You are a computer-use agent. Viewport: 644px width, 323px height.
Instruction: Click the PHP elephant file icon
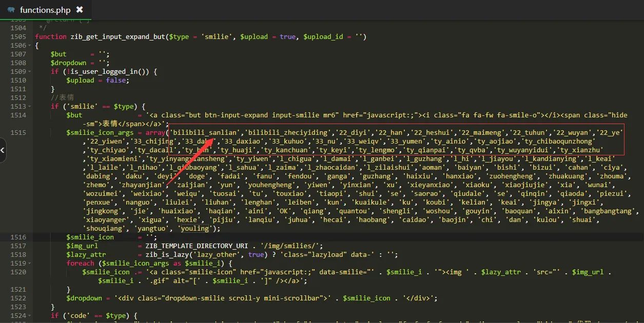coord(11,10)
